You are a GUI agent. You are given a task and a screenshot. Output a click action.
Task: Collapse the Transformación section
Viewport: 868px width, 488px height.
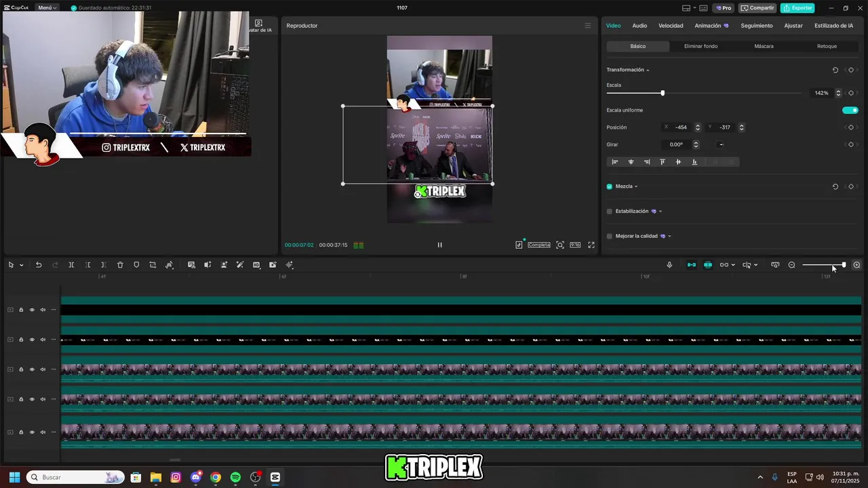(x=648, y=70)
